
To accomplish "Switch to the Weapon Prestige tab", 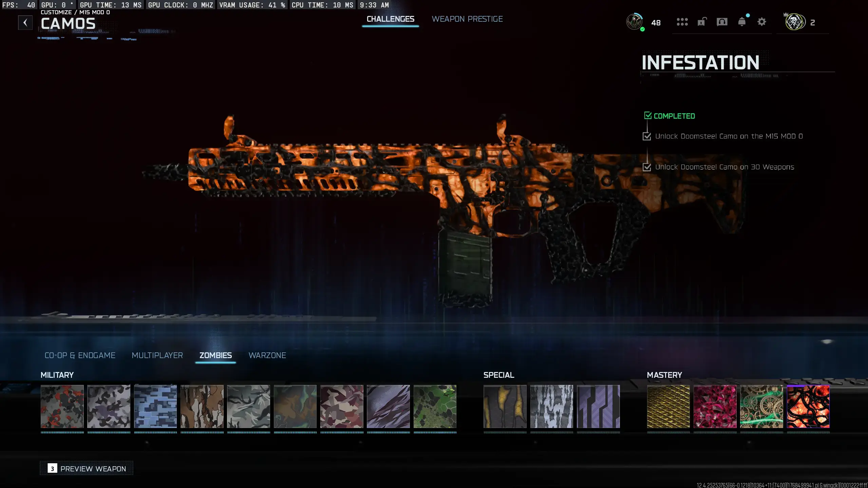I will (x=467, y=19).
